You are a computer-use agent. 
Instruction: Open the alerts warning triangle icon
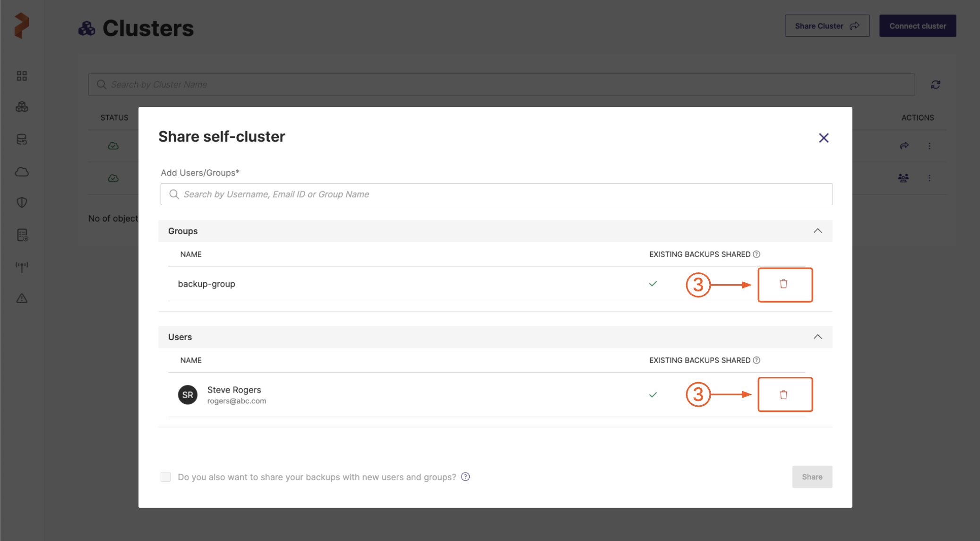click(22, 298)
